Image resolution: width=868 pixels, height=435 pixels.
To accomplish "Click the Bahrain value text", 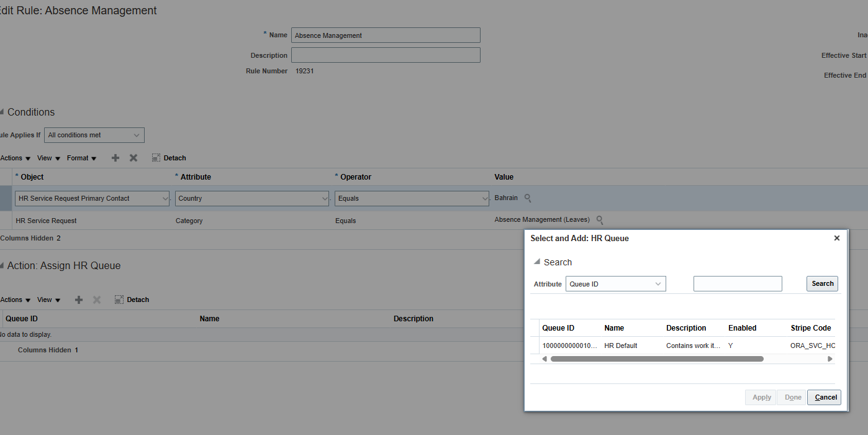I will pyautogui.click(x=506, y=198).
